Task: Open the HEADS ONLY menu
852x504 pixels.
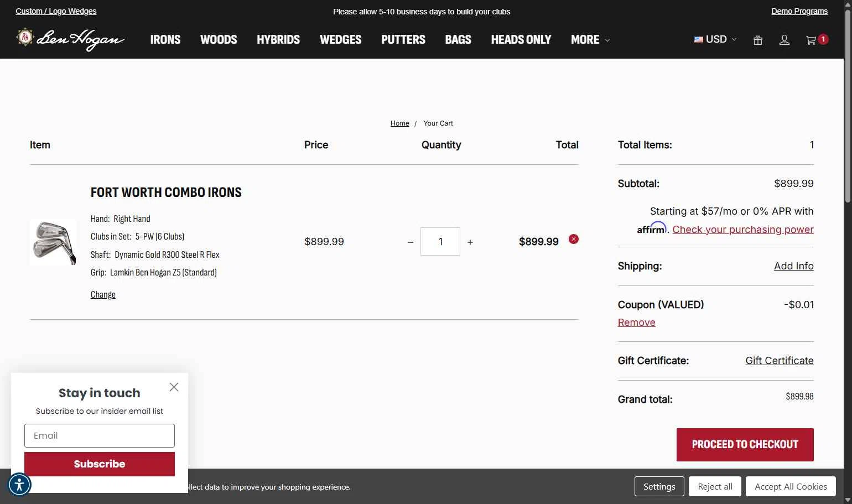Action: 521,39
